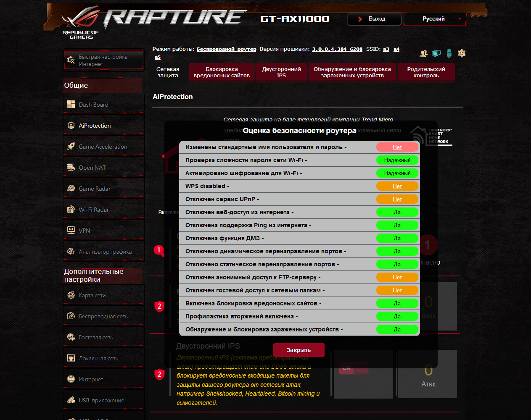Click the Гостевая сеть sidebar icon
Image resolution: width=531 pixels, height=420 pixels.
coord(71,337)
